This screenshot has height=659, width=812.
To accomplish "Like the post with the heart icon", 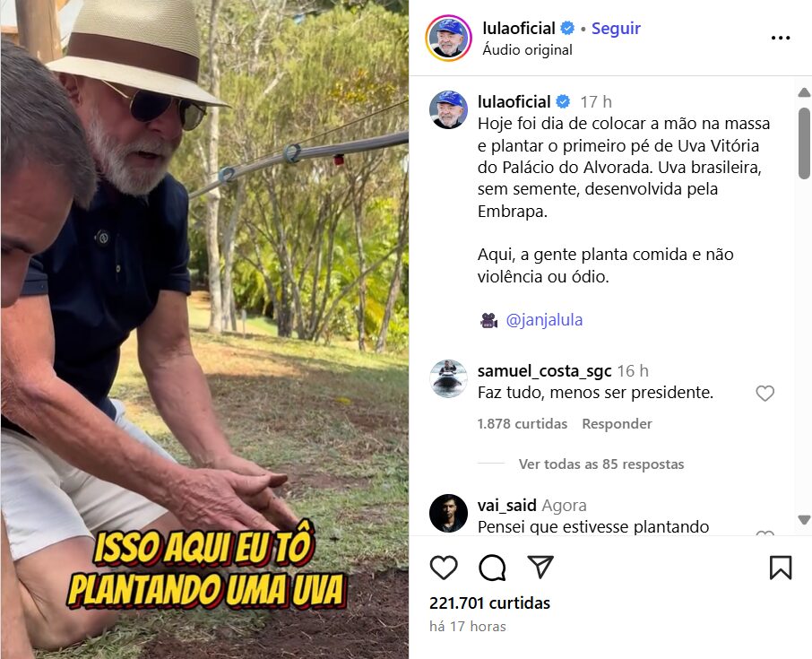I will coord(444,568).
